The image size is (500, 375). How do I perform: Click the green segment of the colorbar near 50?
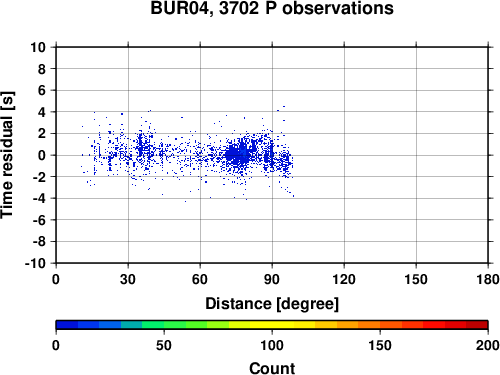(164, 325)
